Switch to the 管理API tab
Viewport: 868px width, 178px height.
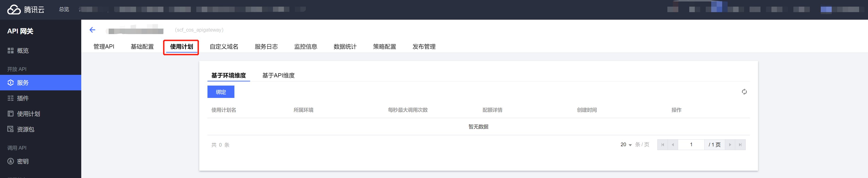[104, 47]
